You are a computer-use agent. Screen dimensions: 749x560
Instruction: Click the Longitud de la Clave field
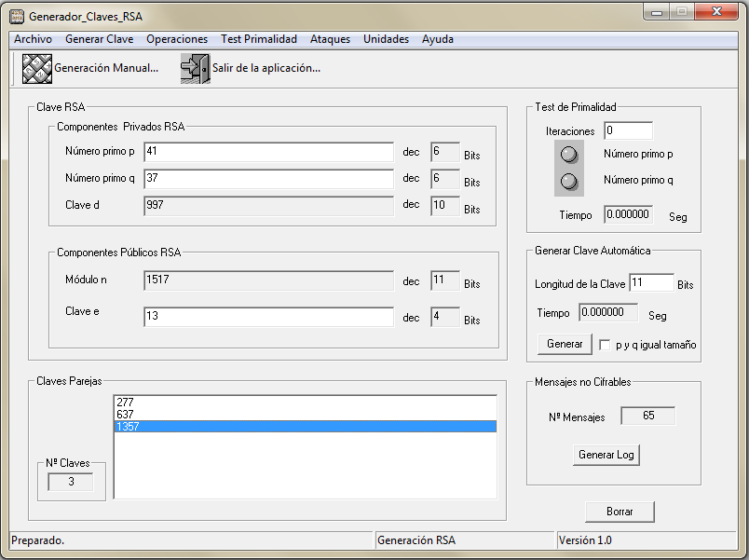pyautogui.click(x=650, y=283)
